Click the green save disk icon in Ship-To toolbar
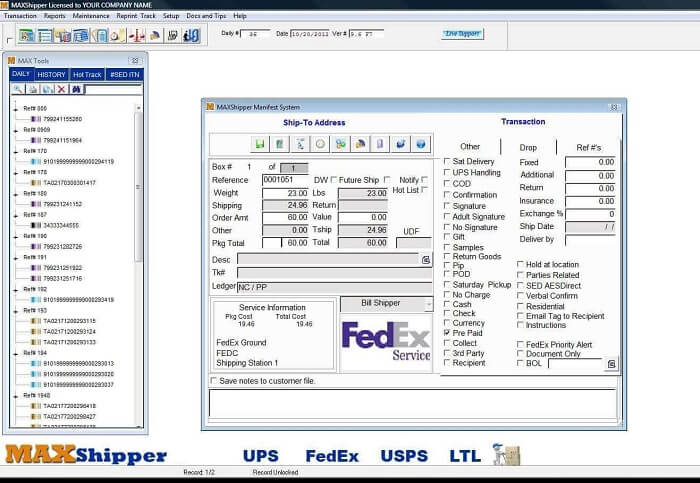This screenshot has width=700, height=483. 259,144
